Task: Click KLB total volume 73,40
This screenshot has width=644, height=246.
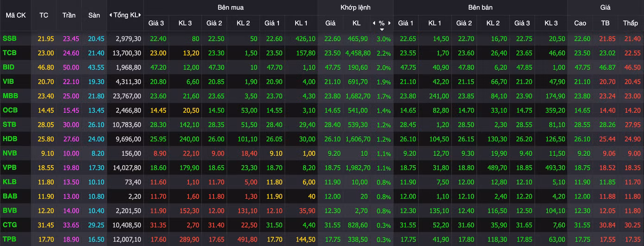Action: pyautogui.click(x=133, y=182)
